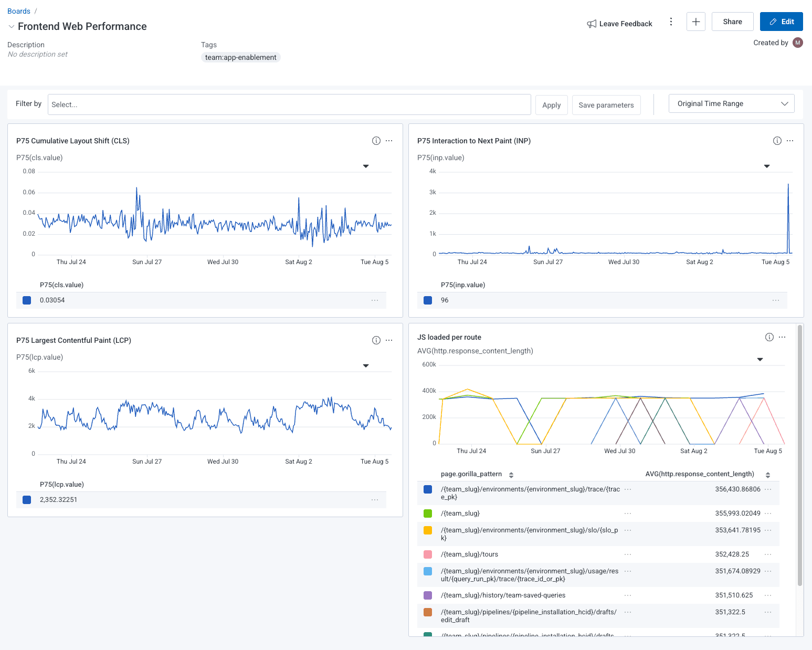
Task: Open the board overflow three-dot menu
Action: point(671,22)
